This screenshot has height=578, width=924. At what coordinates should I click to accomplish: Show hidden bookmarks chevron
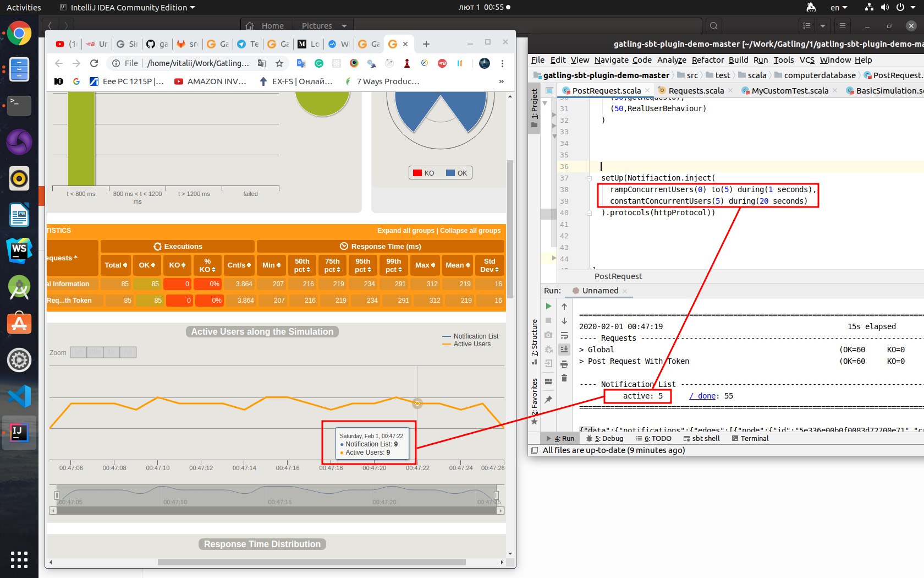(x=501, y=81)
